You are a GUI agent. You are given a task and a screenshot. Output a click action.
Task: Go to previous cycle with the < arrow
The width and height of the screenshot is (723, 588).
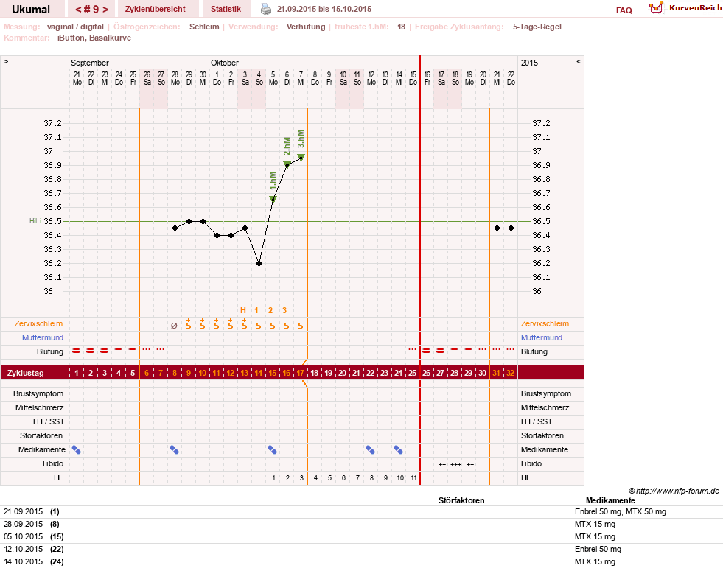click(78, 10)
